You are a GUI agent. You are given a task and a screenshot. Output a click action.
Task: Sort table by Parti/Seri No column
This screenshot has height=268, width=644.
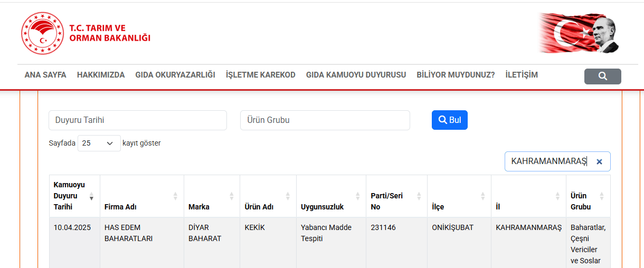(419, 196)
